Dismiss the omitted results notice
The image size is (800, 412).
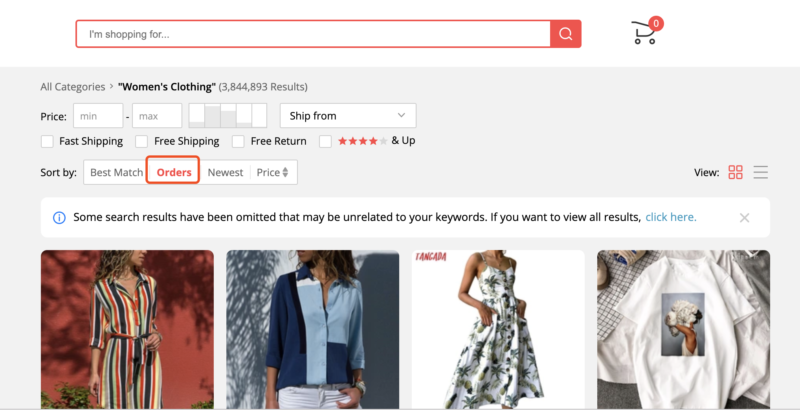pyautogui.click(x=744, y=217)
